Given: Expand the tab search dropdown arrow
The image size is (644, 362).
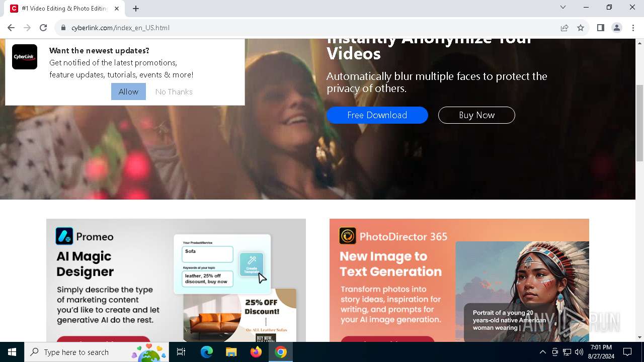Looking at the screenshot, I should 563,7.
